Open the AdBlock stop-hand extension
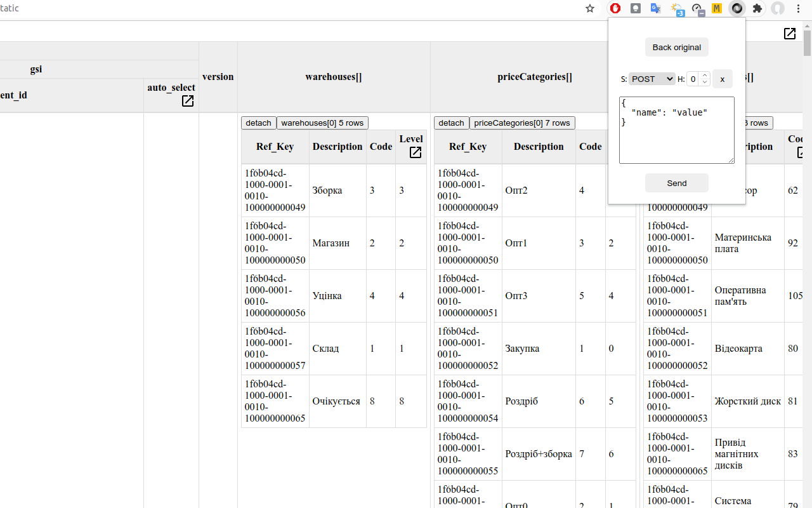 click(615, 8)
